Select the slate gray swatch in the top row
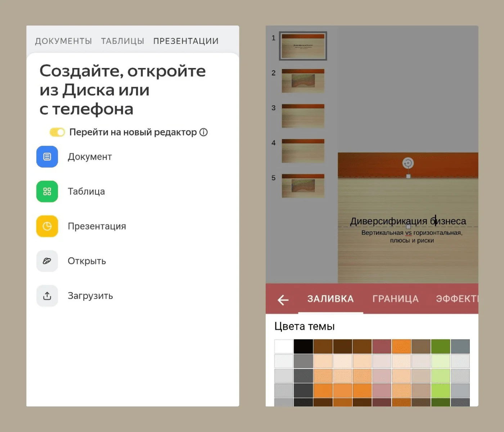 click(x=460, y=346)
